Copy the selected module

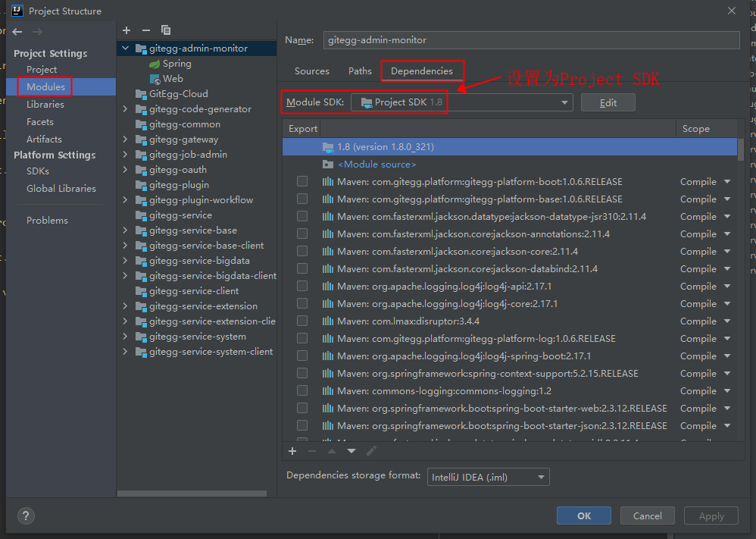[x=166, y=30]
